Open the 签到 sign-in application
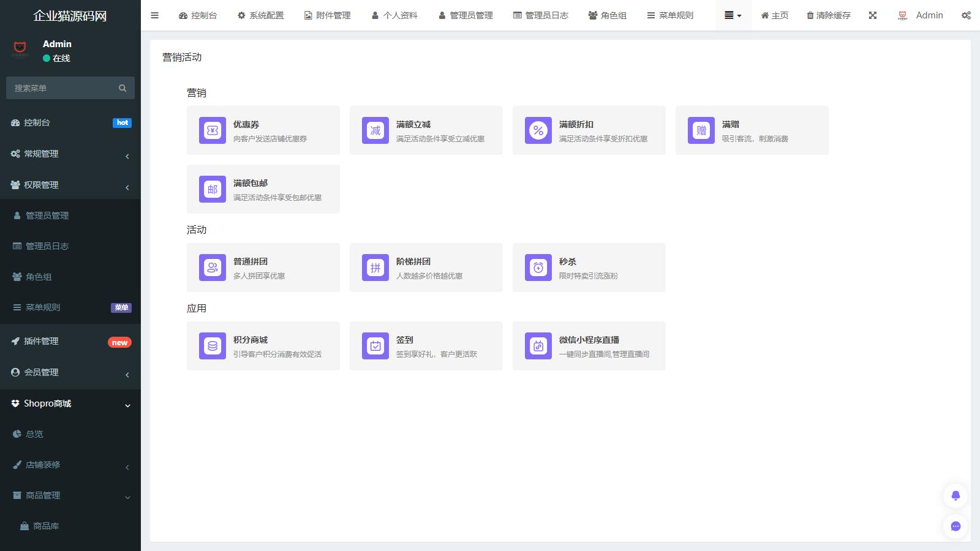 click(x=426, y=345)
